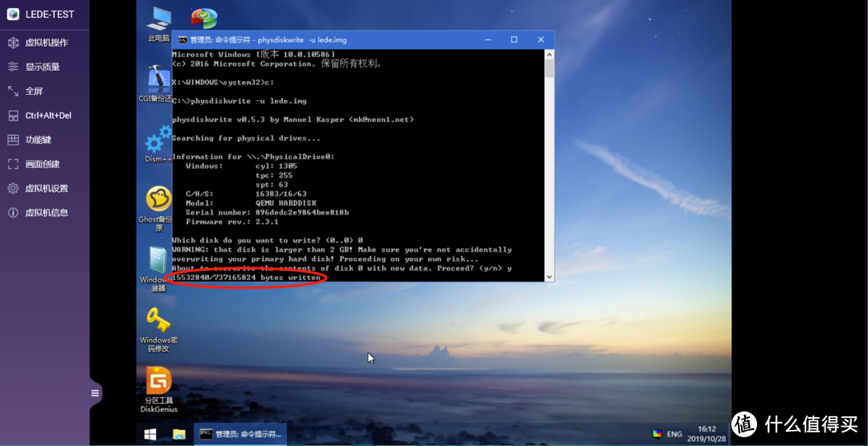Collapse the sidebar using the handle
This screenshot has width=868, height=446.
click(95, 393)
